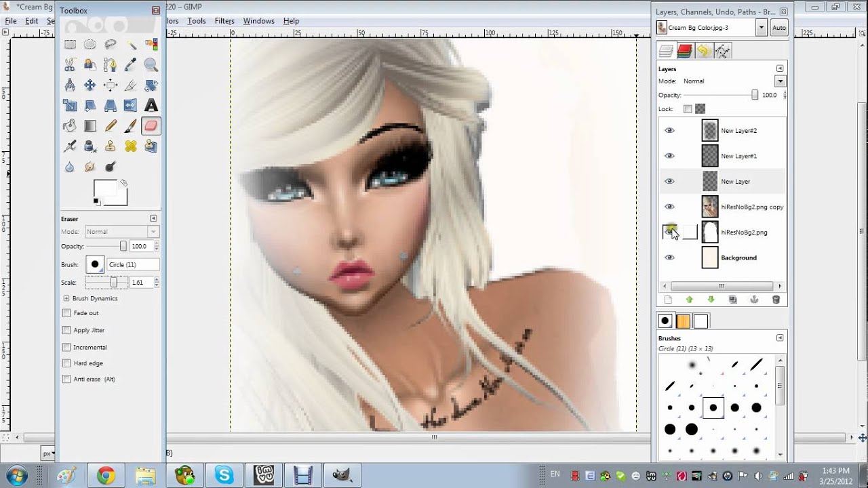Select the Bucket Fill tool
The image size is (868, 488).
70,126
